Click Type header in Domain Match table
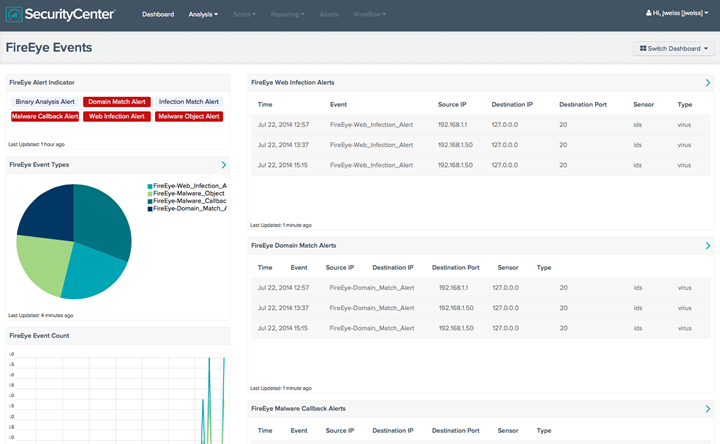Viewport: 720px width, 444px height. click(544, 268)
